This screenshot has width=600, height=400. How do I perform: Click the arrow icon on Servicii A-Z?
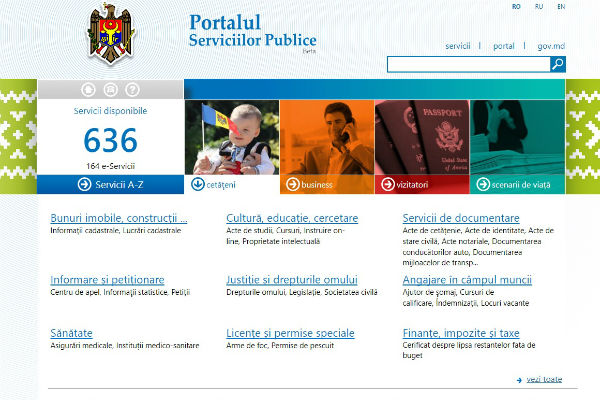coord(84,184)
